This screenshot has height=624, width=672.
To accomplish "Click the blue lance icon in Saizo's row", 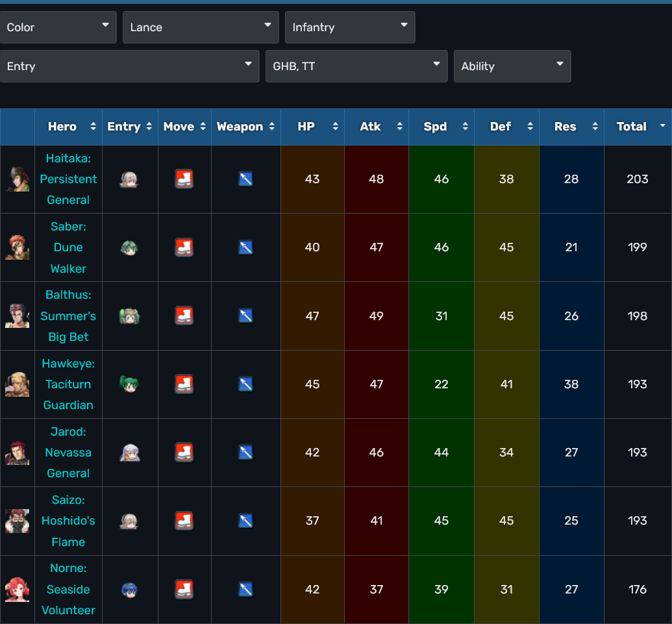I will coord(245,521).
